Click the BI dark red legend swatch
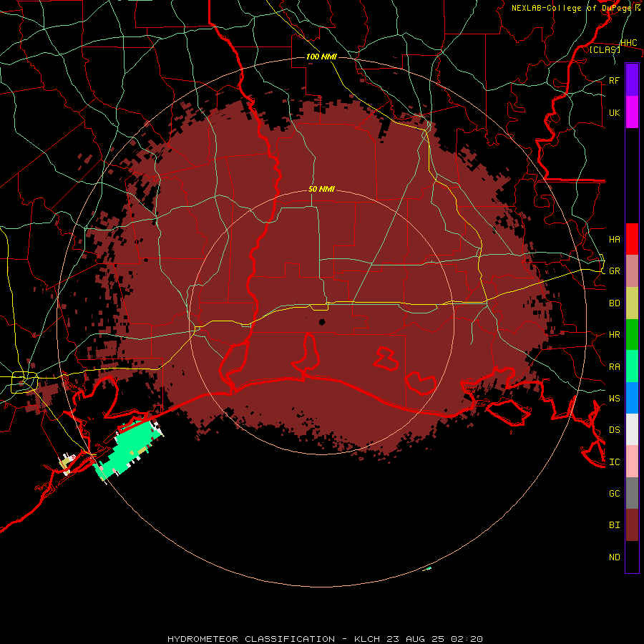Screen dimensions: 644x644 tap(632, 525)
